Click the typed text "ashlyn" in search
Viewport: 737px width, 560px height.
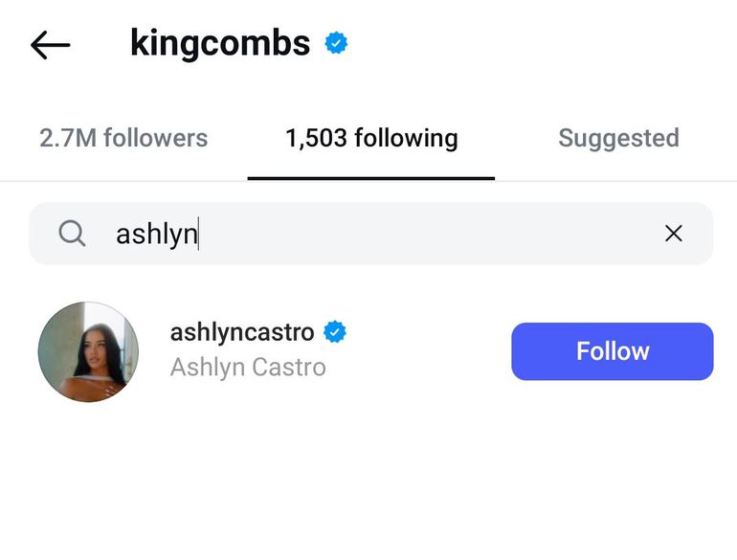[155, 233]
